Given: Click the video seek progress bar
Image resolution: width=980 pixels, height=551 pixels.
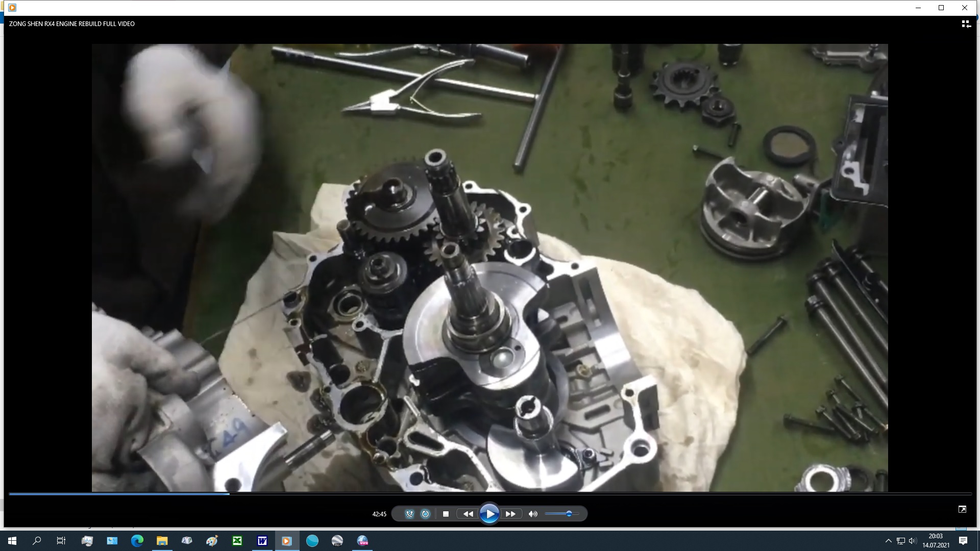Looking at the screenshot, I should (490, 493).
